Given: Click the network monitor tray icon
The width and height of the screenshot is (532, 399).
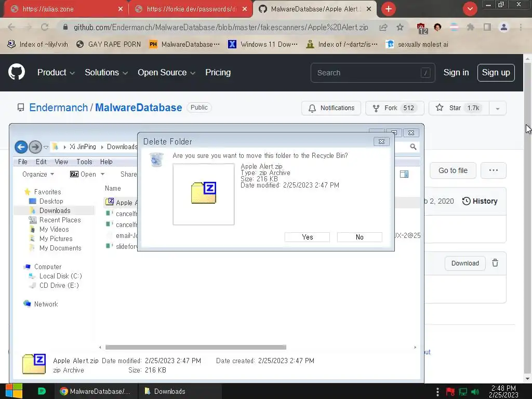Looking at the screenshot, I should [x=463, y=392].
